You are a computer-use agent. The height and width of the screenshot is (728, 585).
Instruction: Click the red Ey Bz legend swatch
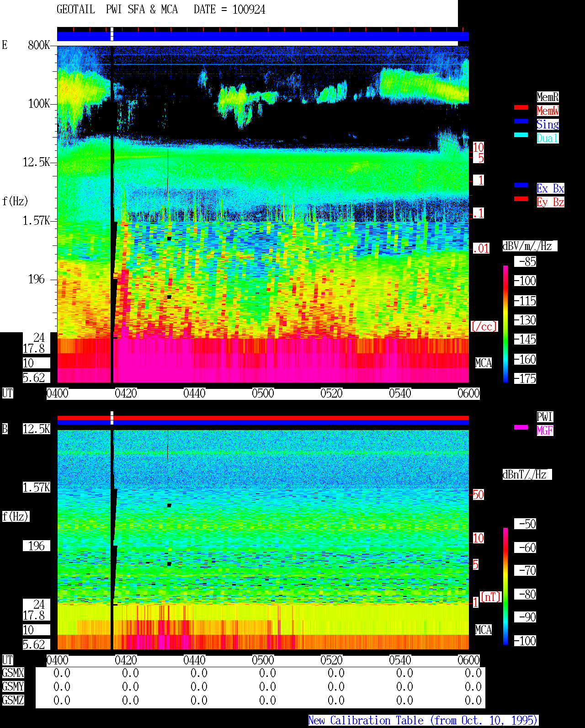click(x=521, y=199)
